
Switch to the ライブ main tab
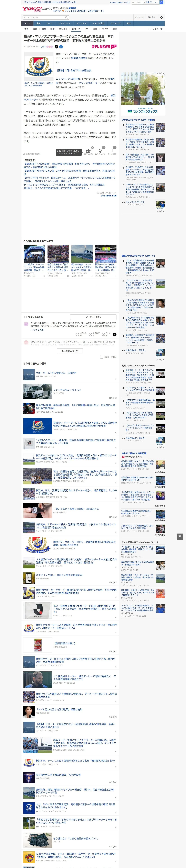pyautogui.click(x=49, y=24)
